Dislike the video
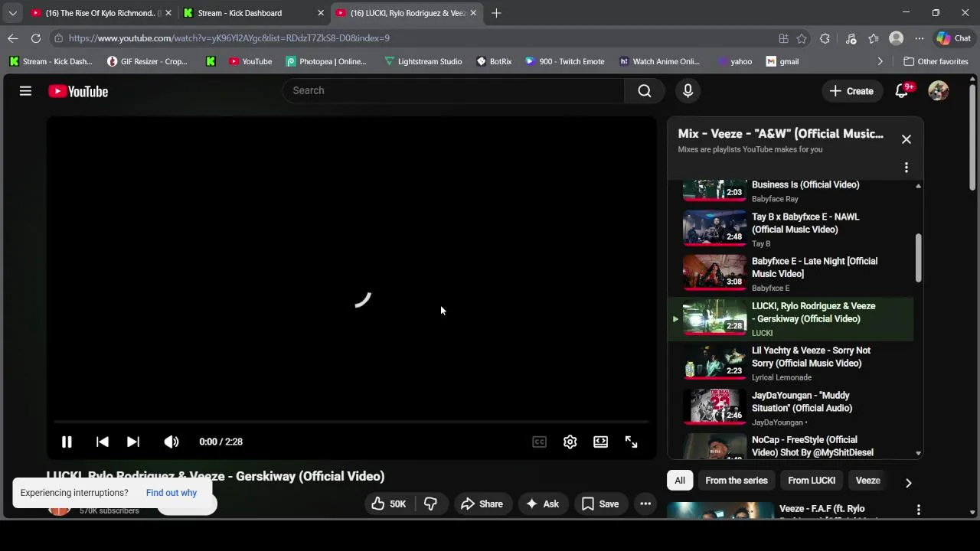Screen dimensions: 980x551 click(x=431, y=504)
